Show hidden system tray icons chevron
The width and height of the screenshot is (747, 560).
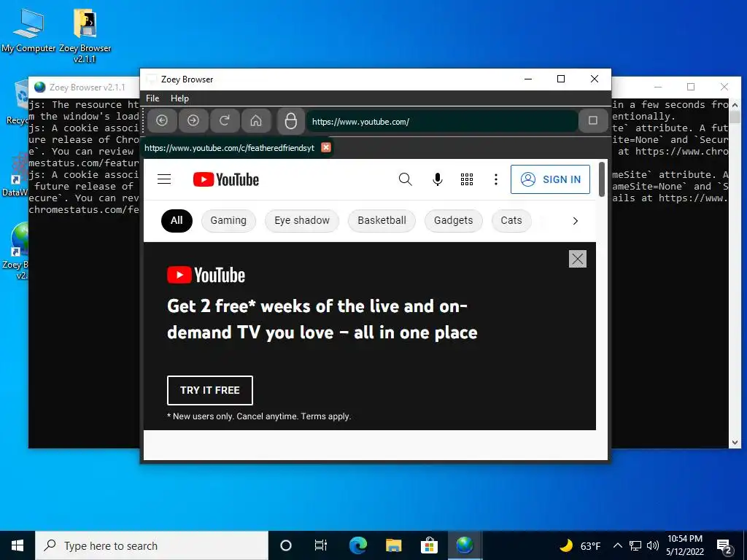pos(617,545)
